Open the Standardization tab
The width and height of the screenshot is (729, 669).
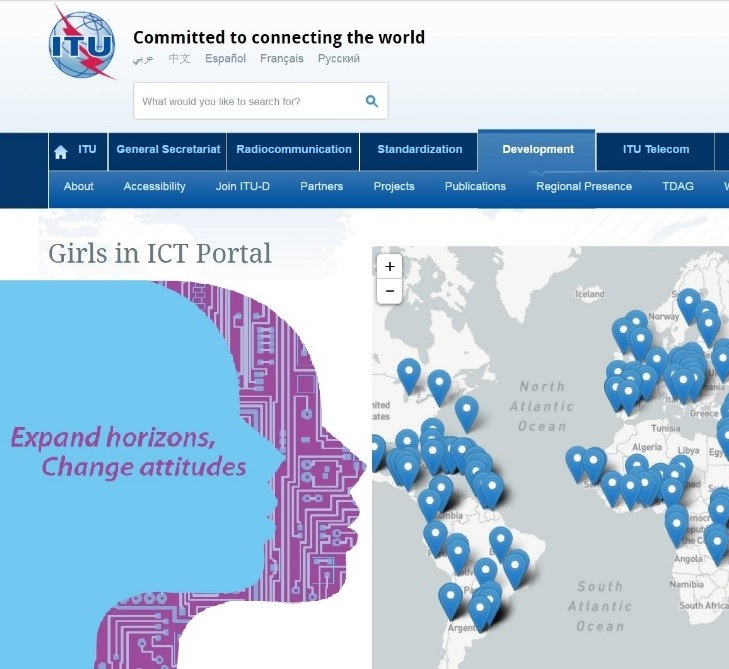point(419,152)
